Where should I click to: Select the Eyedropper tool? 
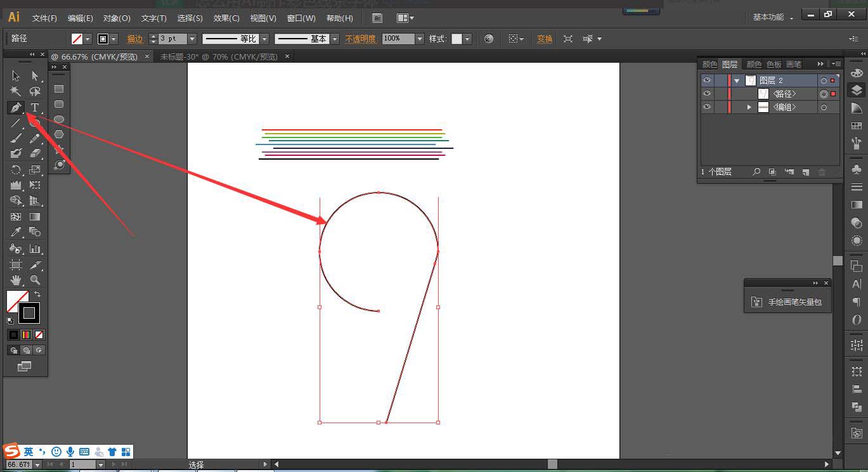(16, 233)
